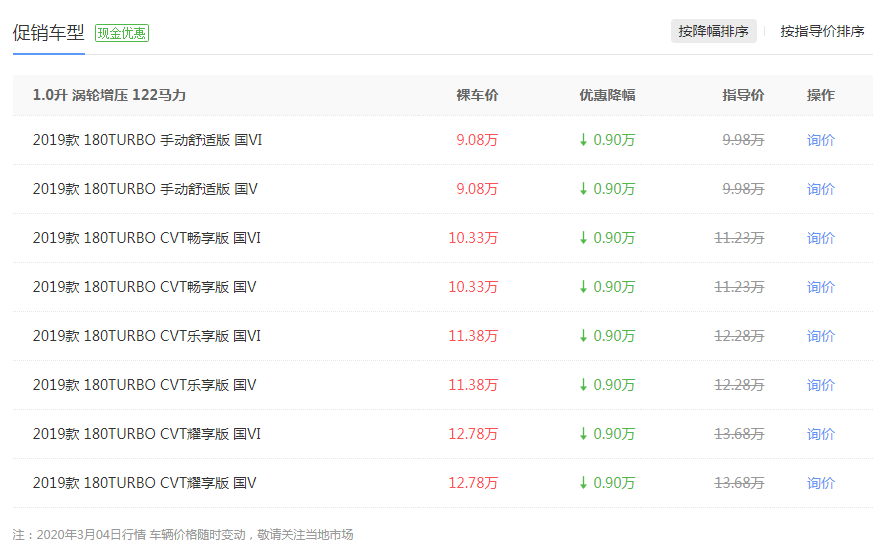Open 2019款 180TURBO CVT耀享版 国V

point(144,483)
